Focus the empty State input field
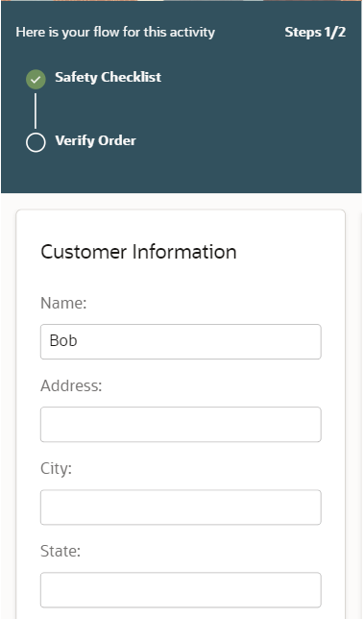 point(181,590)
